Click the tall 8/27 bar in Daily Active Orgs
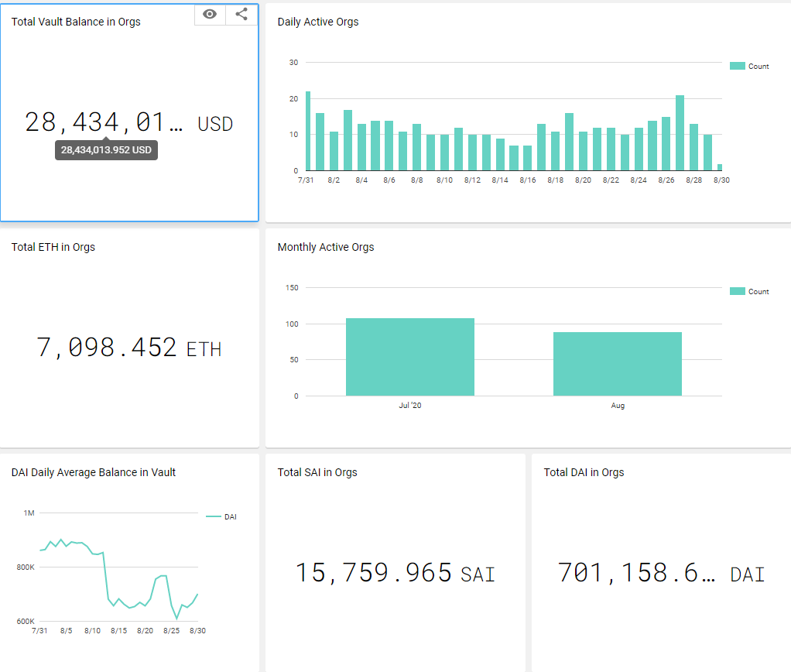791x672 pixels. pos(680,133)
